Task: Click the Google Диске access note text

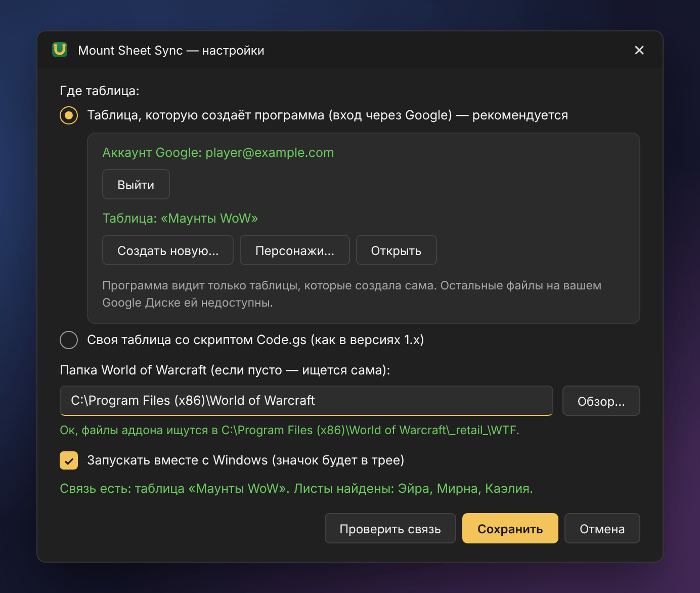Action: (352, 294)
